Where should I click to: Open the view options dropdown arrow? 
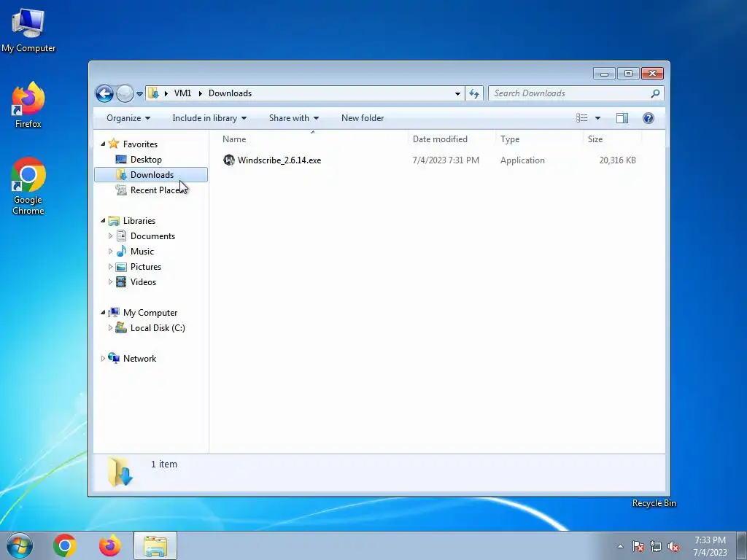(x=597, y=118)
